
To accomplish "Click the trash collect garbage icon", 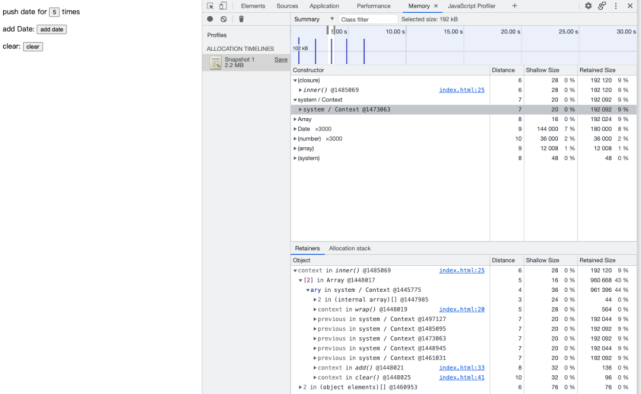I will coord(241,19).
